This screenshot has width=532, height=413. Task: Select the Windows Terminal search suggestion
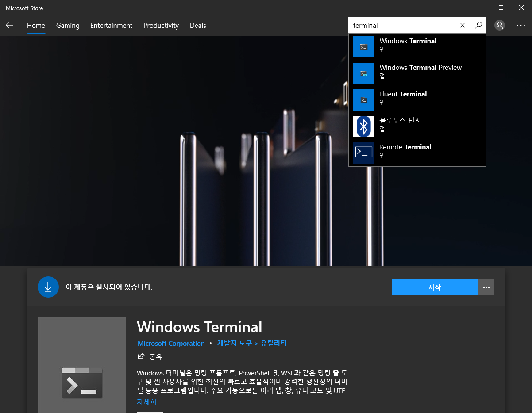pos(417,47)
